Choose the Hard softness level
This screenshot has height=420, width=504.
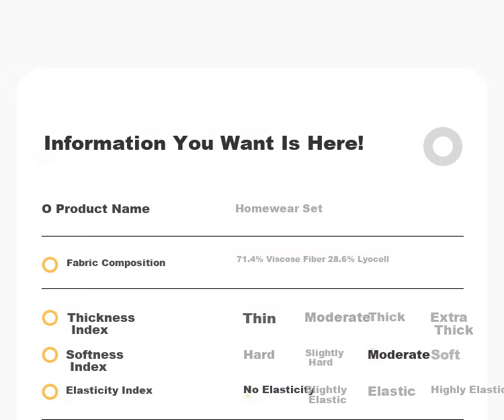(259, 355)
